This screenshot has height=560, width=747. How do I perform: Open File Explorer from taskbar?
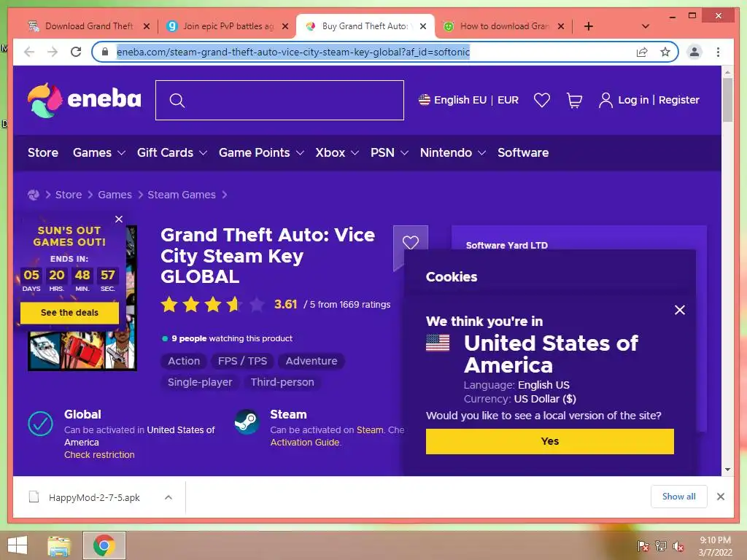click(58, 545)
